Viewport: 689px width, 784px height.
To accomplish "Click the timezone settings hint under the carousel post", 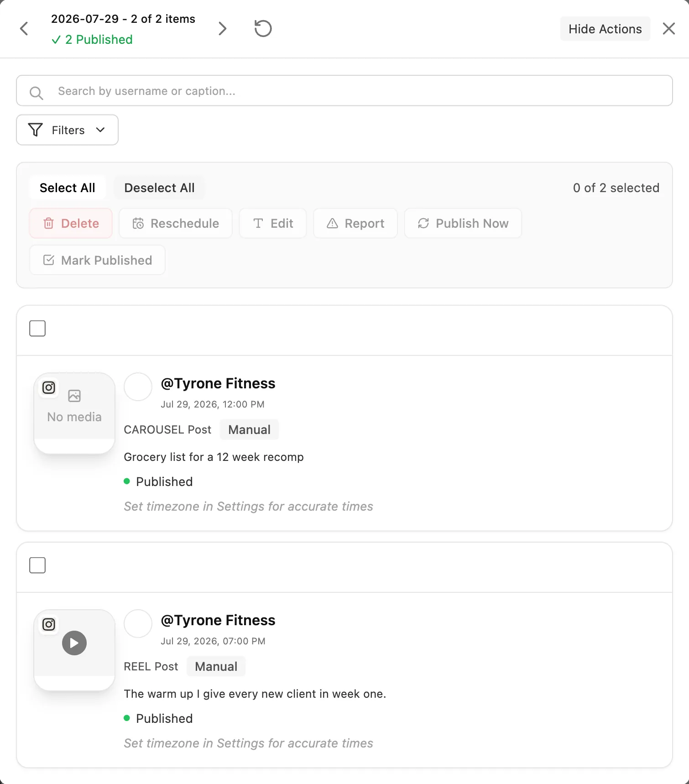I will pyautogui.click(x=248, y=507).
